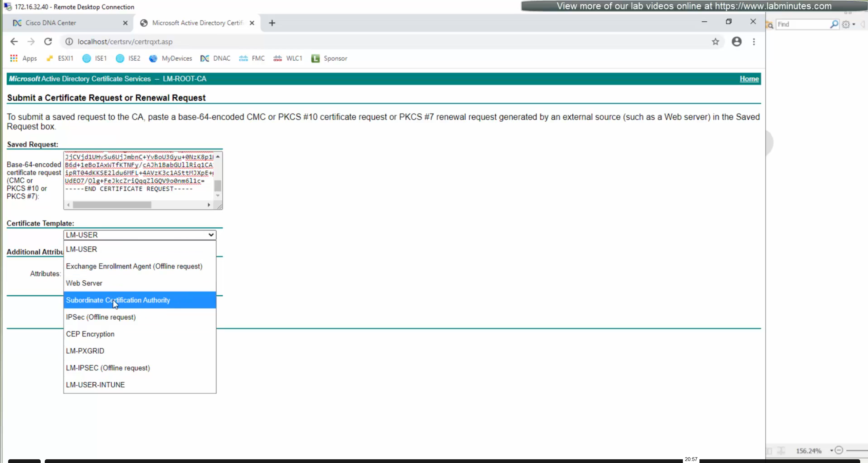Open the FMC bookmark
The width and height of the screenshot is (868, 463).
(252, 58)
